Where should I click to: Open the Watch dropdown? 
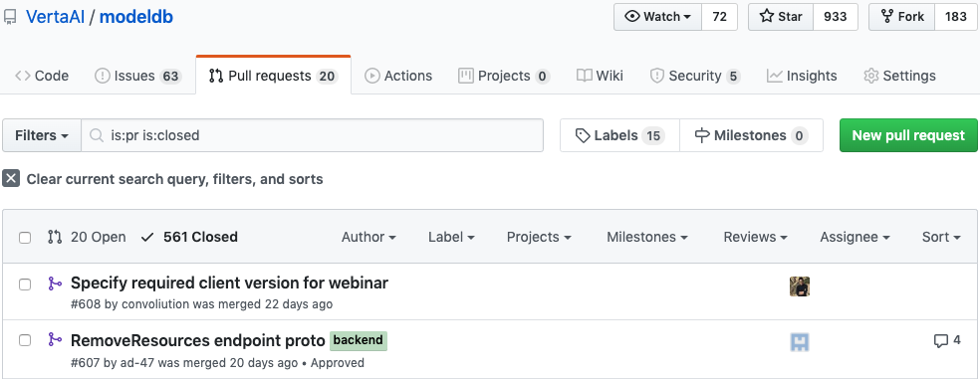pos(658,17)
